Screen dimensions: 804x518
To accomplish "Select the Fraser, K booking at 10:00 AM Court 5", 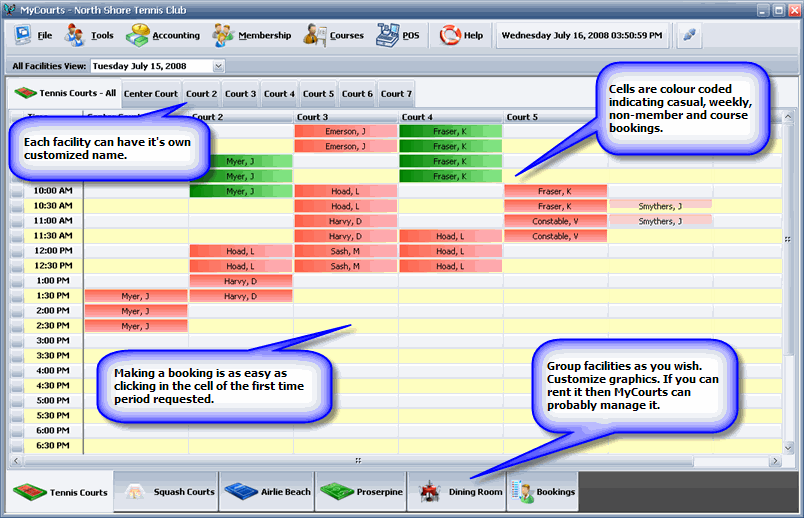I will coord(556,191).
